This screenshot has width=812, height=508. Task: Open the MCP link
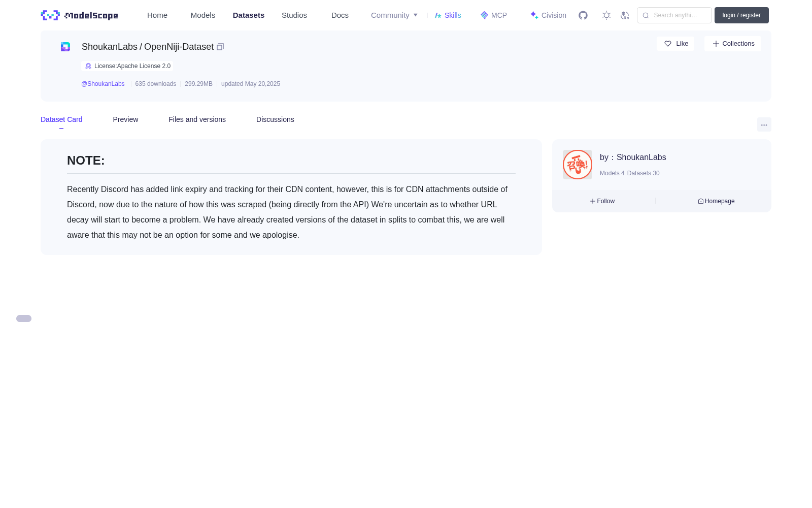pyautogui.click(x=494, y=15)
